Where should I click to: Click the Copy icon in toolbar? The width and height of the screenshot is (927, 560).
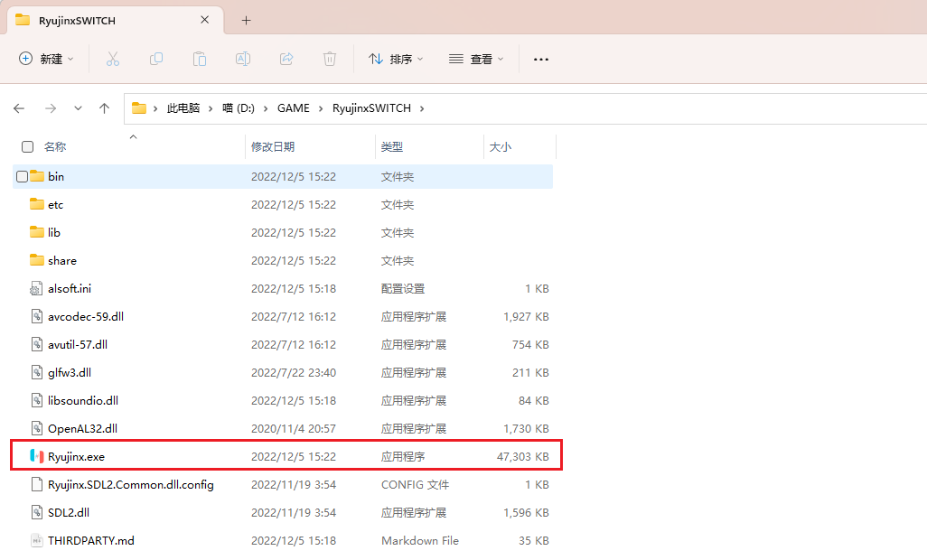click(x=156, y=59)
